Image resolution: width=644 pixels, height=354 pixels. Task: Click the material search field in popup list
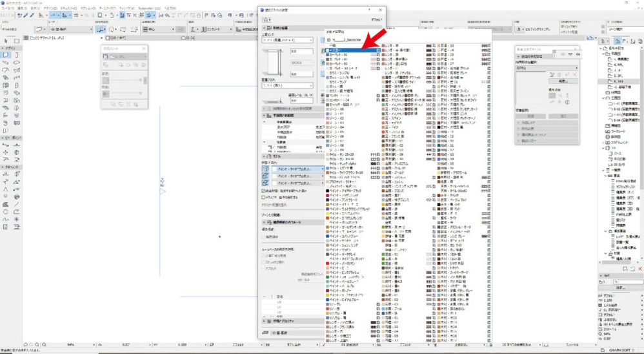point(408,40)
